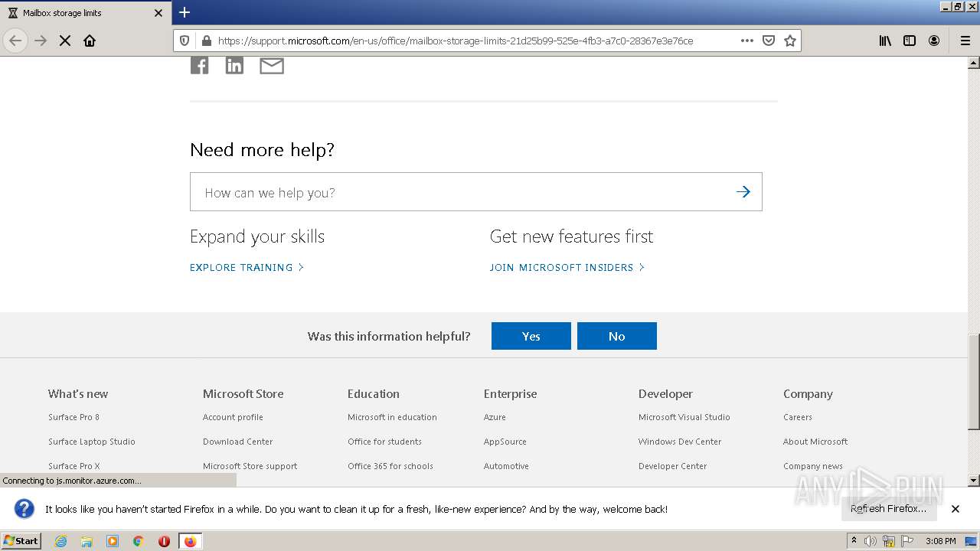Open Developer Center link

click(x=673, y=466)
